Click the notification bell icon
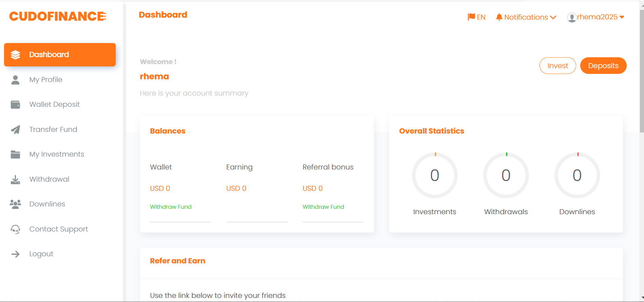Viewport: 644px width, 302px height. click(x=499, y=17)
